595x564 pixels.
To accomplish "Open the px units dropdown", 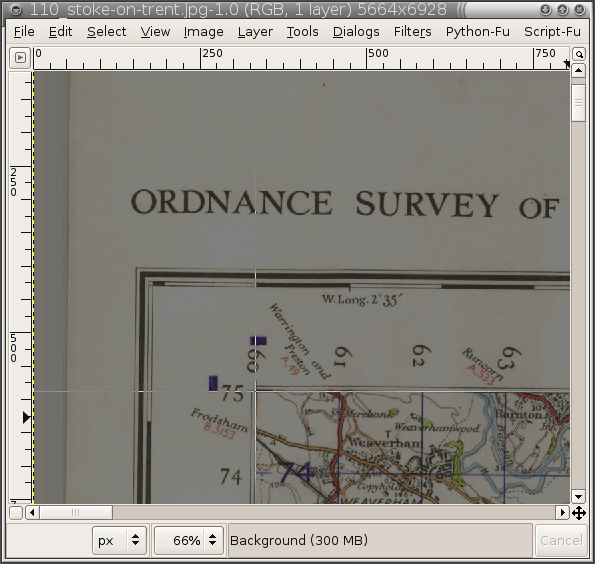I will click(x=119, y=540).
